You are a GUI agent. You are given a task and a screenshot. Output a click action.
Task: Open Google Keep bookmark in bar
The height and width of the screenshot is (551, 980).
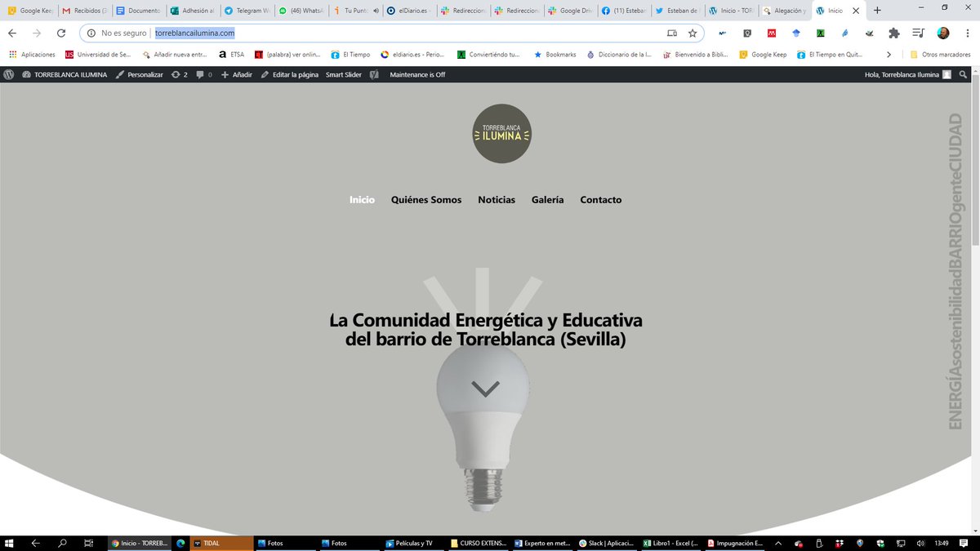coord(762,55)
